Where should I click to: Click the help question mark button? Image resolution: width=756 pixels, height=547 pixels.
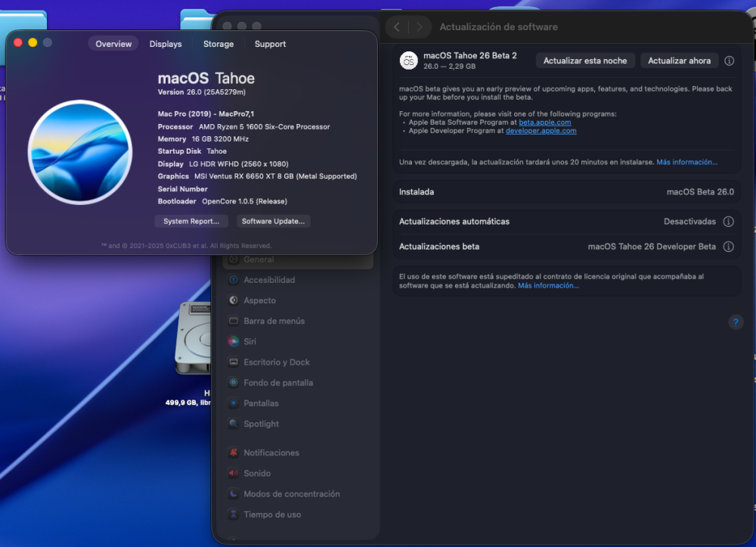736,322
